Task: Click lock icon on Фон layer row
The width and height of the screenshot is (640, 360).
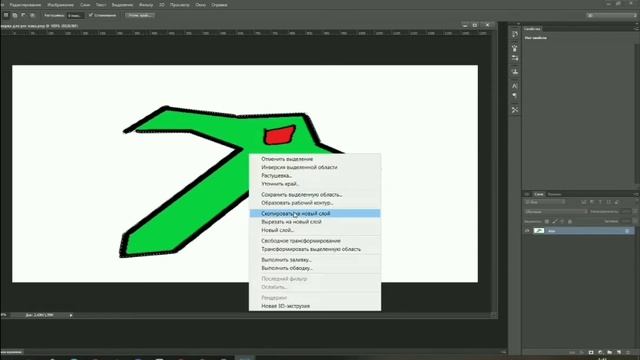Action: tap(627, 231)
